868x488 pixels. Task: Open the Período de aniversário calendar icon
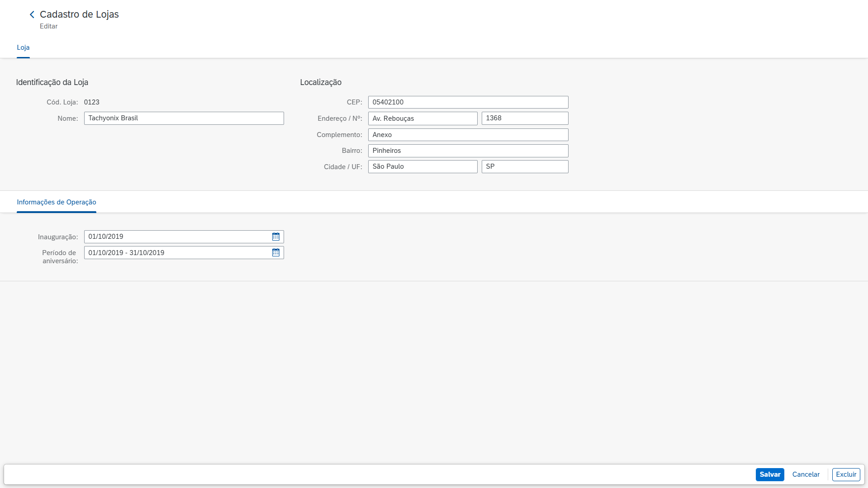pyautogui.click(x=275, y=252)
